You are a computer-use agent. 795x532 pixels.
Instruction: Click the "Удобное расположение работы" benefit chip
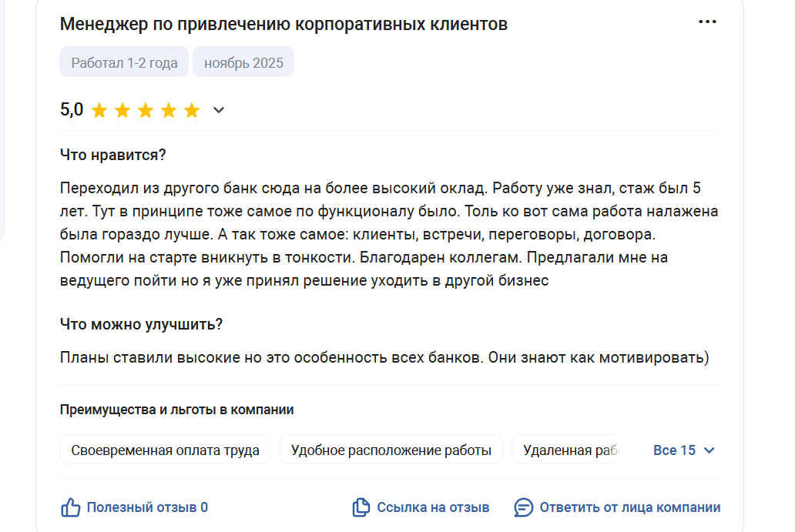(391, 450)
